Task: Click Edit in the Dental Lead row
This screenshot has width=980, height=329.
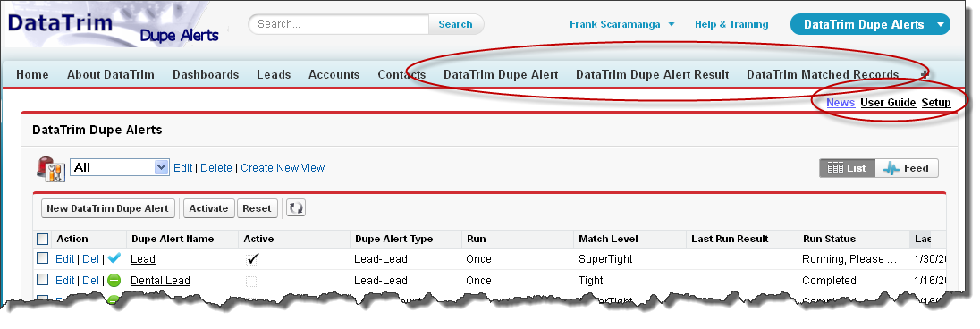Action: 65,280
